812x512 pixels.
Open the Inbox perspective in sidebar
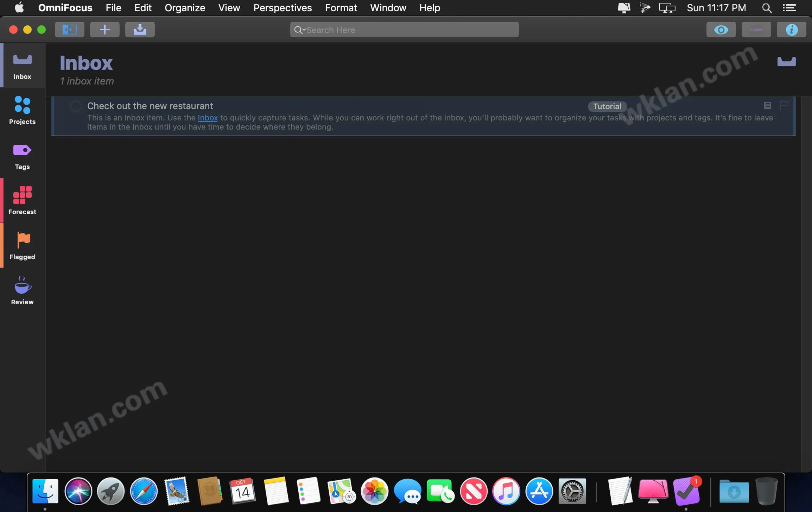pos(23,66)
